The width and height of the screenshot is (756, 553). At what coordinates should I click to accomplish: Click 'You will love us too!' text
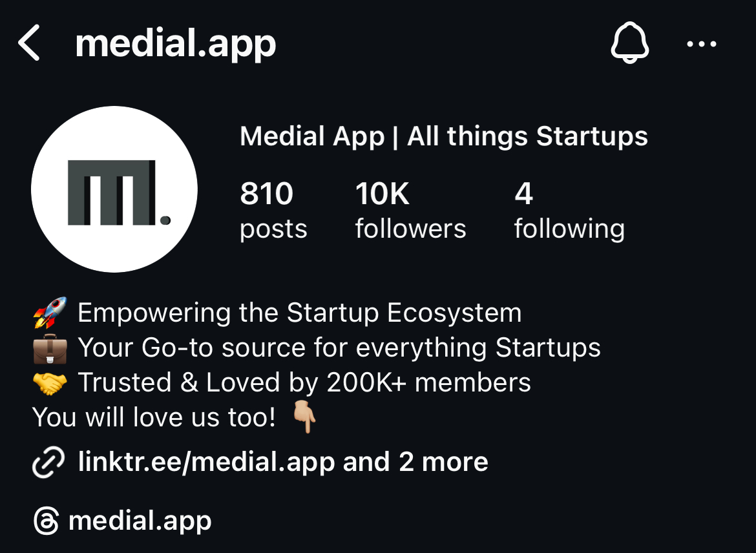pyautogui.click(x=154, y=417)
